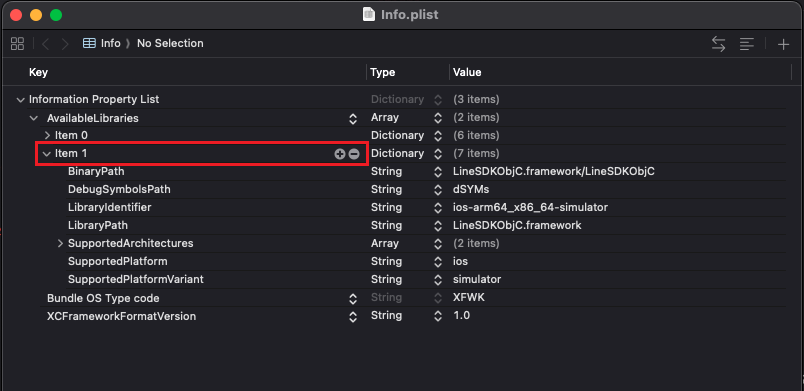Add a new editor with plus icon

point(783,44)
